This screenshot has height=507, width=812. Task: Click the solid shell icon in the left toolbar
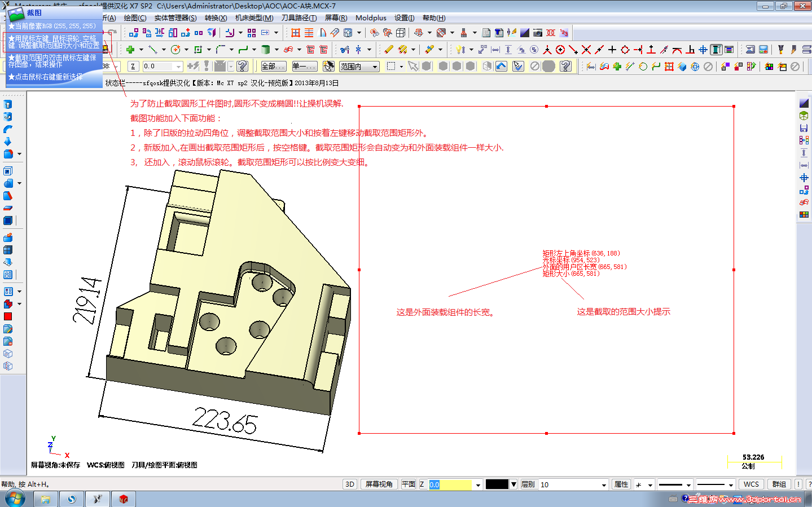(x=8, y=171)
